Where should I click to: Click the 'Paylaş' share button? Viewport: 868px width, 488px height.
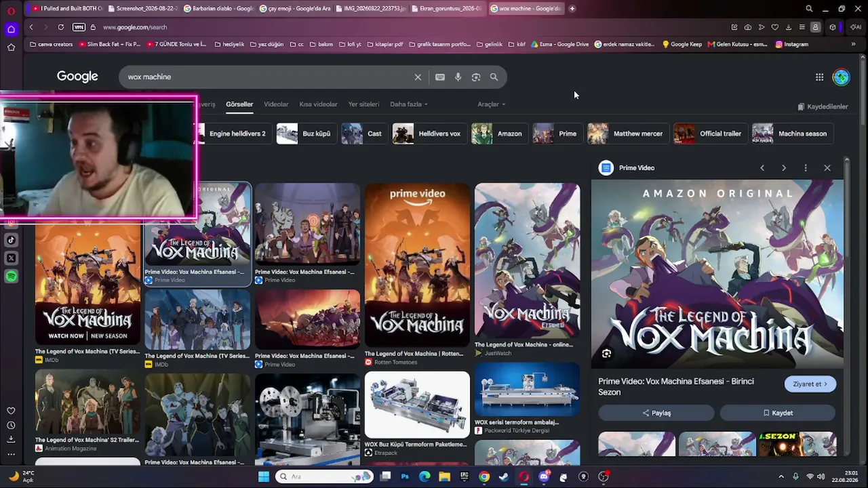[656, 413]
